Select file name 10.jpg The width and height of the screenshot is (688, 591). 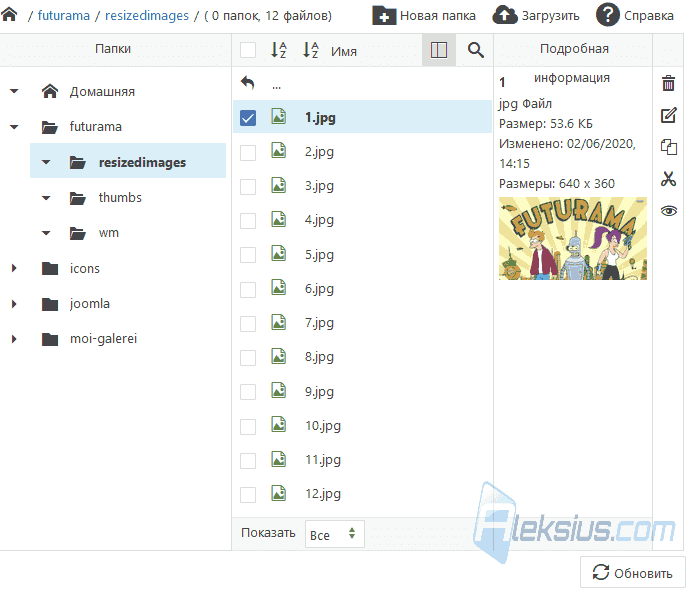323,426
